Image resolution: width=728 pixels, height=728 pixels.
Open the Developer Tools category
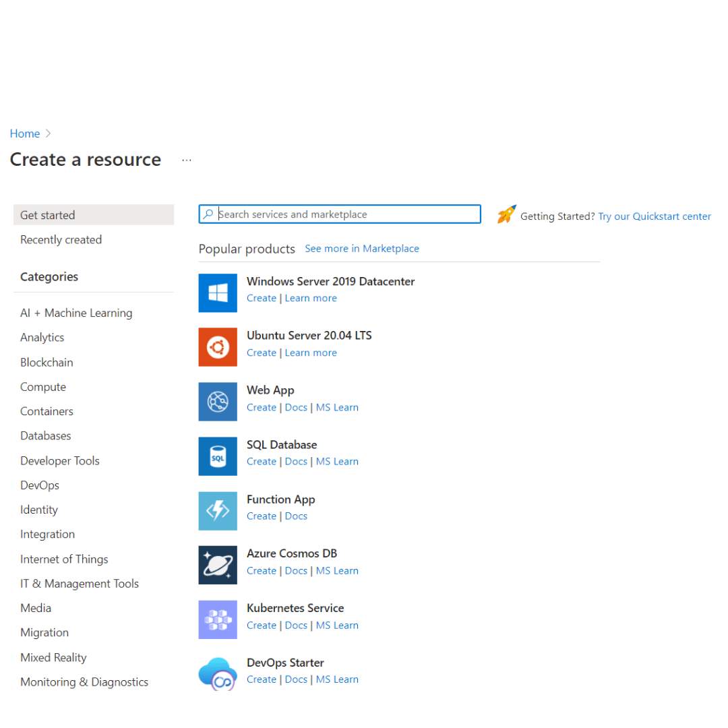click(x=60, y=461)
